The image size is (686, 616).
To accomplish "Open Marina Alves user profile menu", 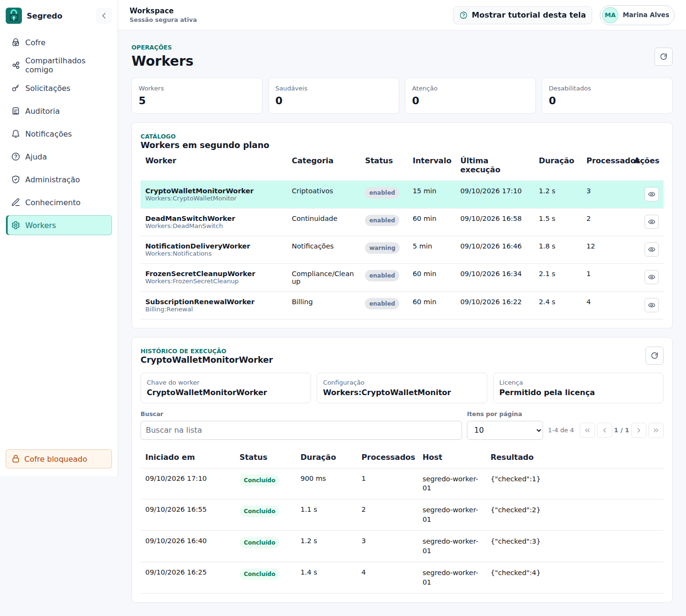I will (x=637, y=15).
